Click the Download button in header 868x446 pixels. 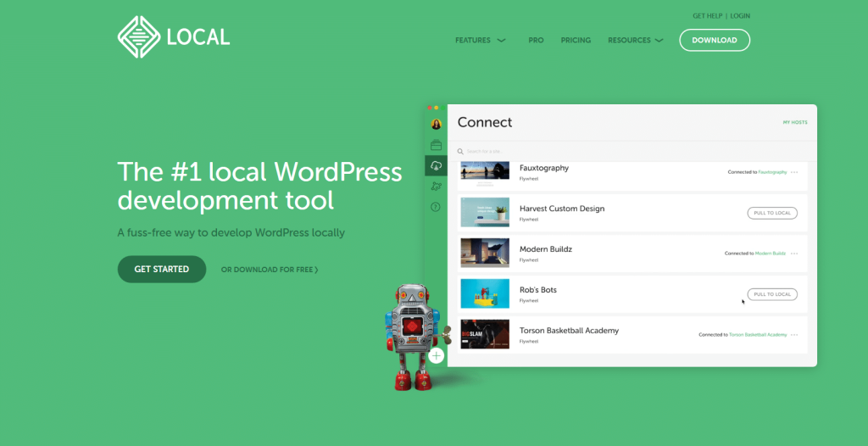click(715, 40)
